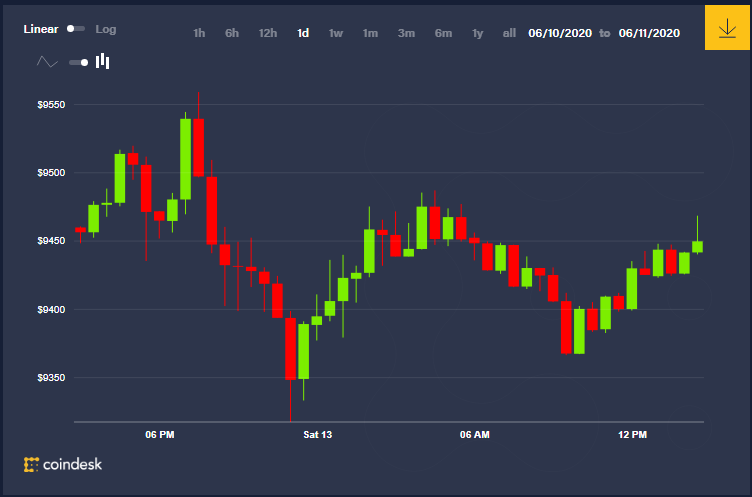
Task: Toggle the line/candlestick chart type switch
Action: [x=79, y=62]
